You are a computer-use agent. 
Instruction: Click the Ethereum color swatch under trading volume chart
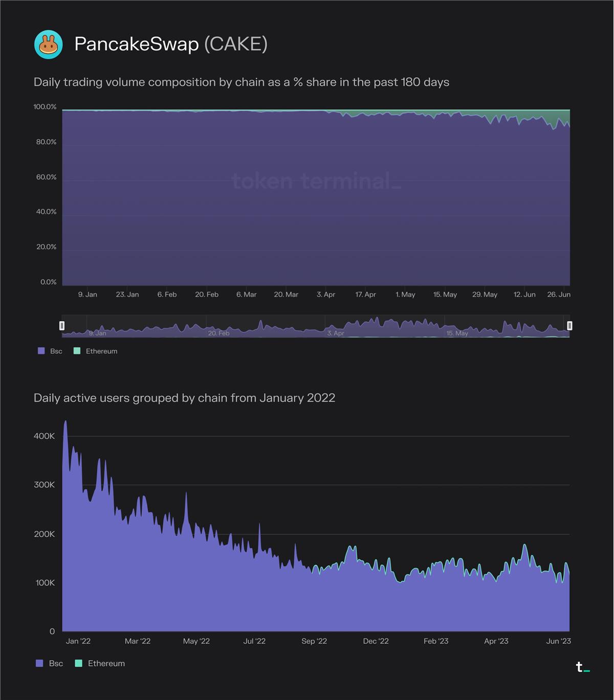click(77, 351)
